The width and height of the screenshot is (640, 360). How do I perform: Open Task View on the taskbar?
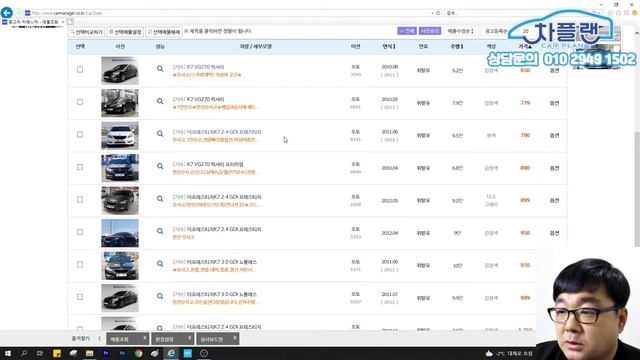(40, 353)
